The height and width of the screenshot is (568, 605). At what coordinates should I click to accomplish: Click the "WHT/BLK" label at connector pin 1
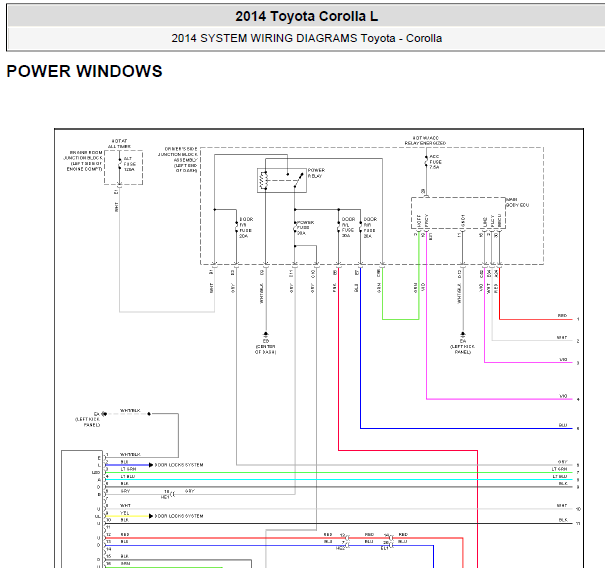pos(130,455)
